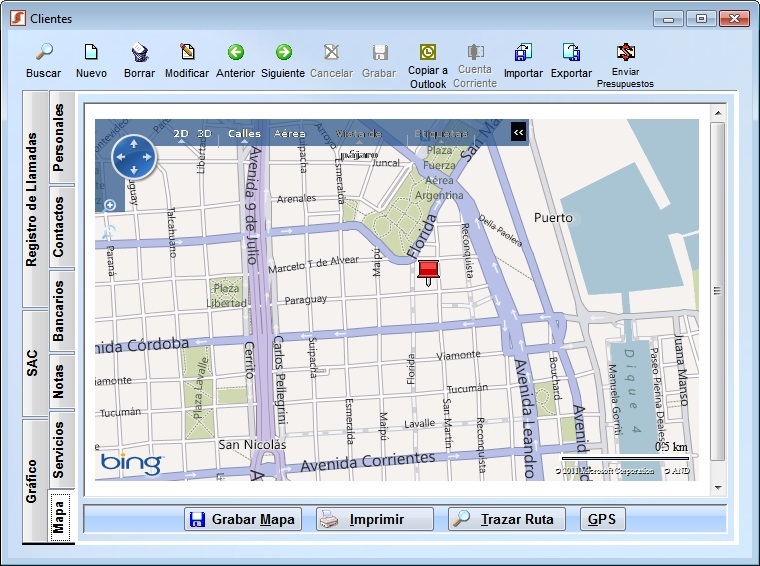The width and height of the screenshot is (760, 566).
Task: Toggle map Etiquetas labels
Action: tap(441, 134)
